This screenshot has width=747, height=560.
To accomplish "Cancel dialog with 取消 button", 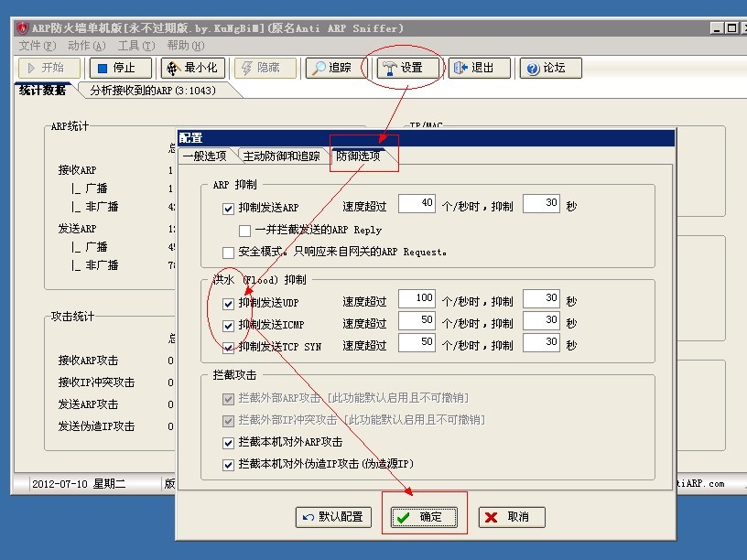I will coord(512,517).
